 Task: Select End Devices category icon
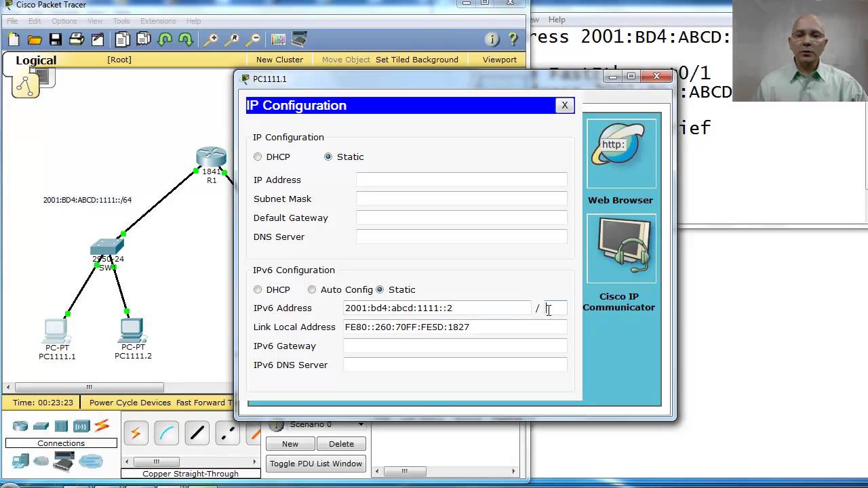[x=20, y=462]
